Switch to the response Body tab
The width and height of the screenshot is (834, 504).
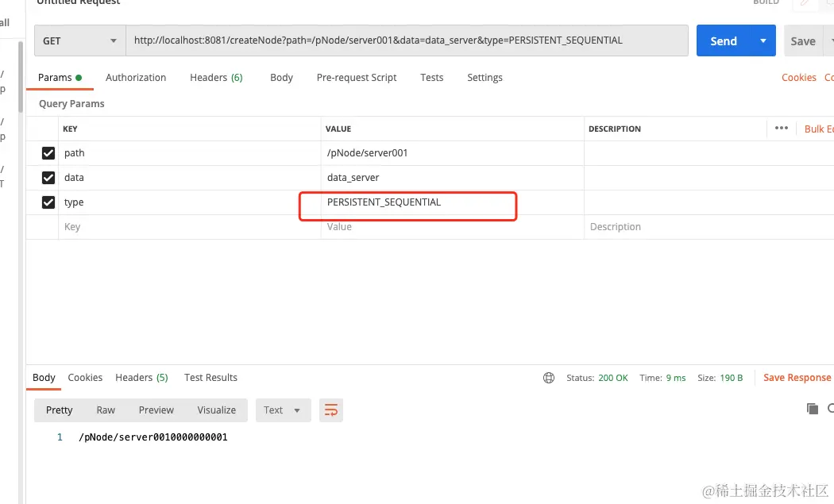tap(44, 378)
